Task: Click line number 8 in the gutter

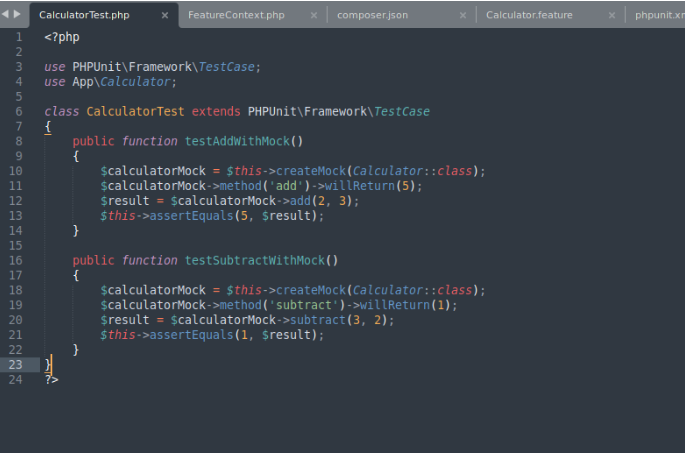Action: [18, 141]
